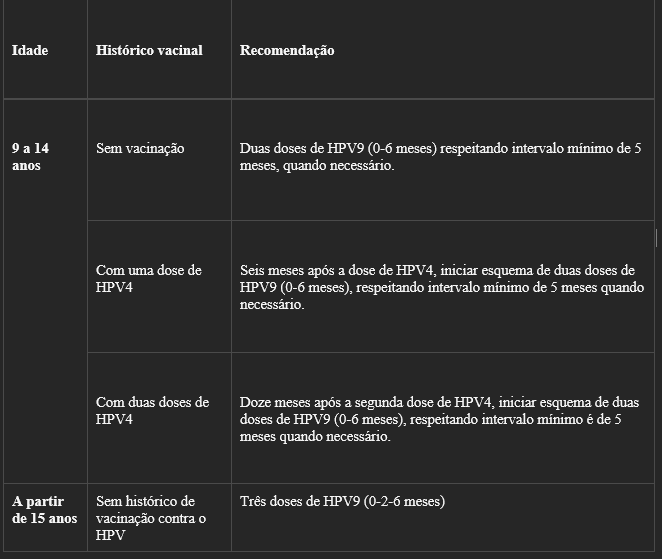The image size is (662, 559).
Task: Click the 'Doze meses após a segunda dose' recommendation
Action: [x=439, y=419]
